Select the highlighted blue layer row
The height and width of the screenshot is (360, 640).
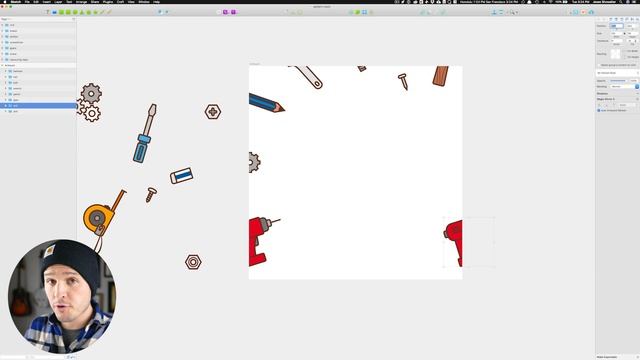point(38,106)
